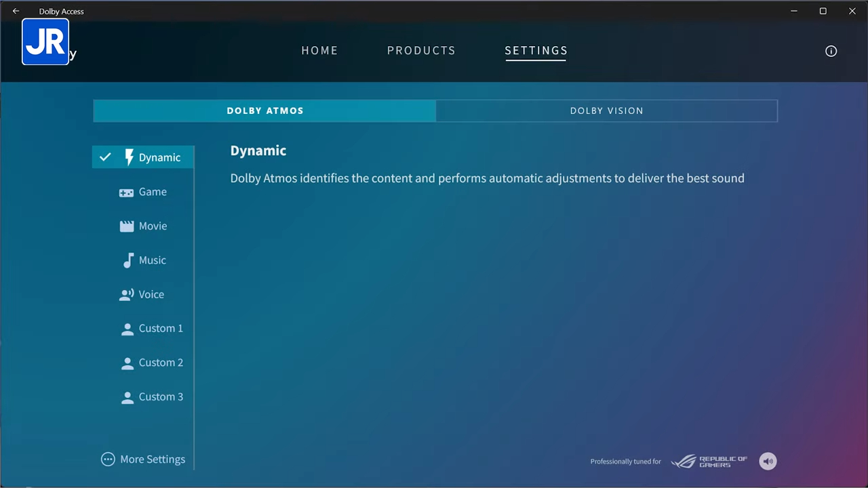
Task: Click the Custom 3 person icon
Action: 127,398
